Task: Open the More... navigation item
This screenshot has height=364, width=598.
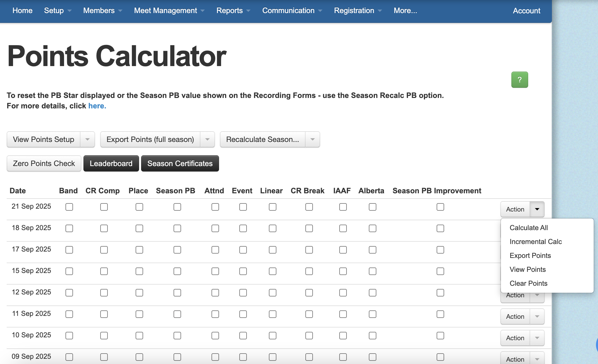Action: [x=405, y=11]
